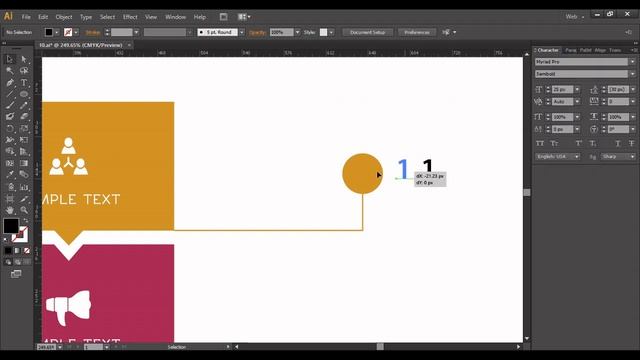Swap fill and stroke colors
The image size is (640, 360).
[26, 220]
